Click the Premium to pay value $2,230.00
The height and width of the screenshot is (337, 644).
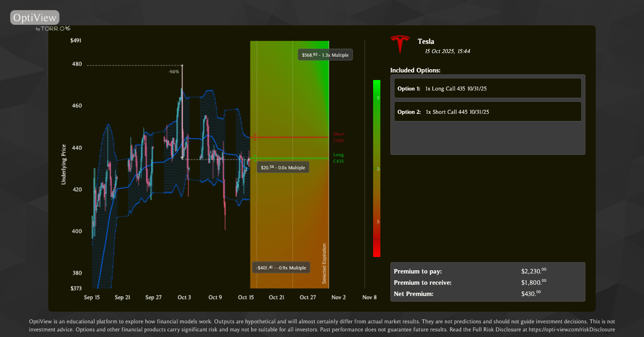(x=533, y=271)
